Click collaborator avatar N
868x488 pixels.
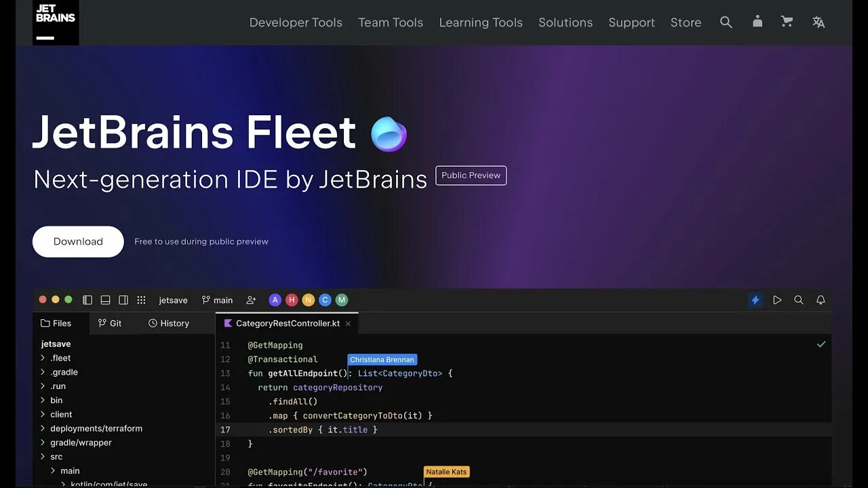coord(309,300)
